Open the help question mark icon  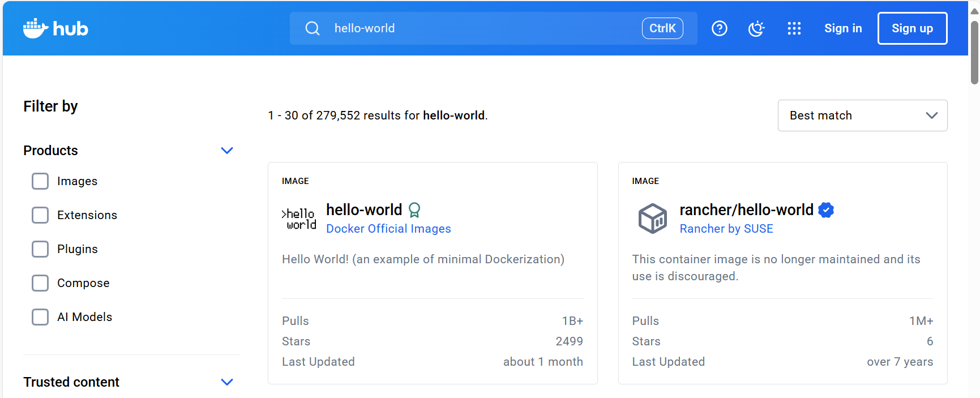(x=719, y=28)
